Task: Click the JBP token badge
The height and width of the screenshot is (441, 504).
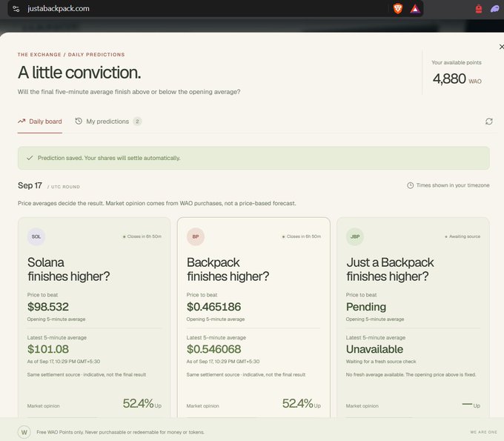Action: click(355, 236)
